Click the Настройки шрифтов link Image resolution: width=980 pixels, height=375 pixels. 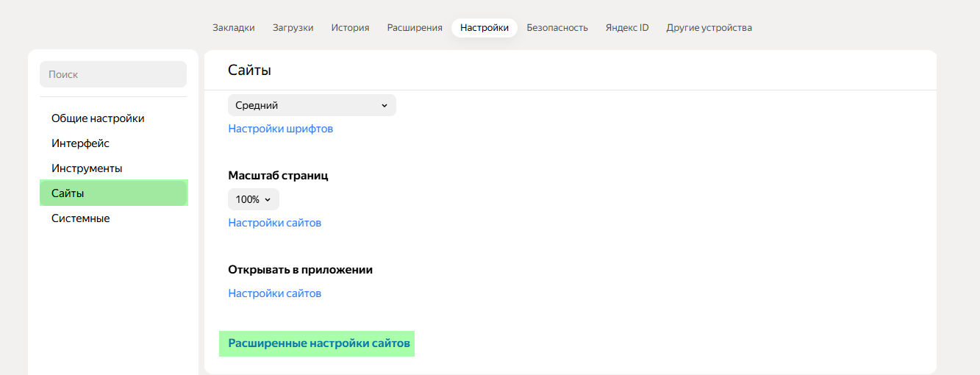point(280,129)
